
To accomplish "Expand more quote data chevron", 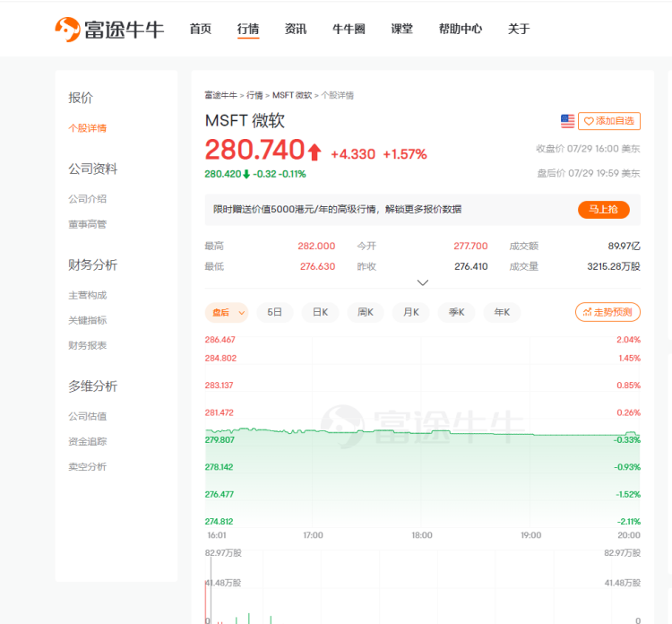I will 423,282.
